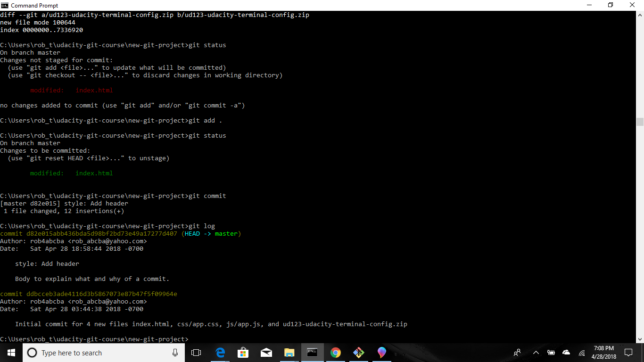
Task: Open File Explorer from the taskbar
Action: pos(289,352)
